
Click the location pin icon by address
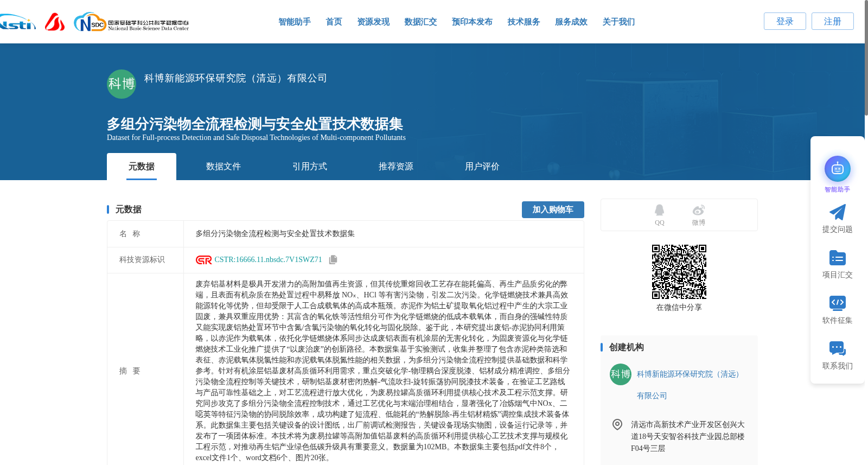pos(617,424)
